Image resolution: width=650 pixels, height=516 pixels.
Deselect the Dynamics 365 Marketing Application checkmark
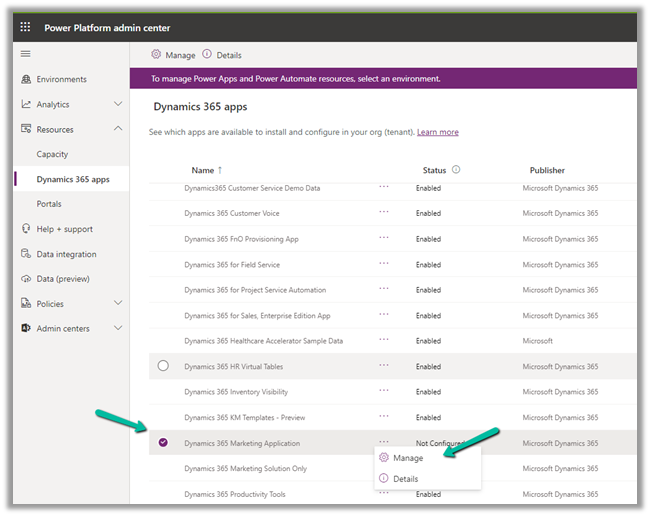tap(163, 443)
